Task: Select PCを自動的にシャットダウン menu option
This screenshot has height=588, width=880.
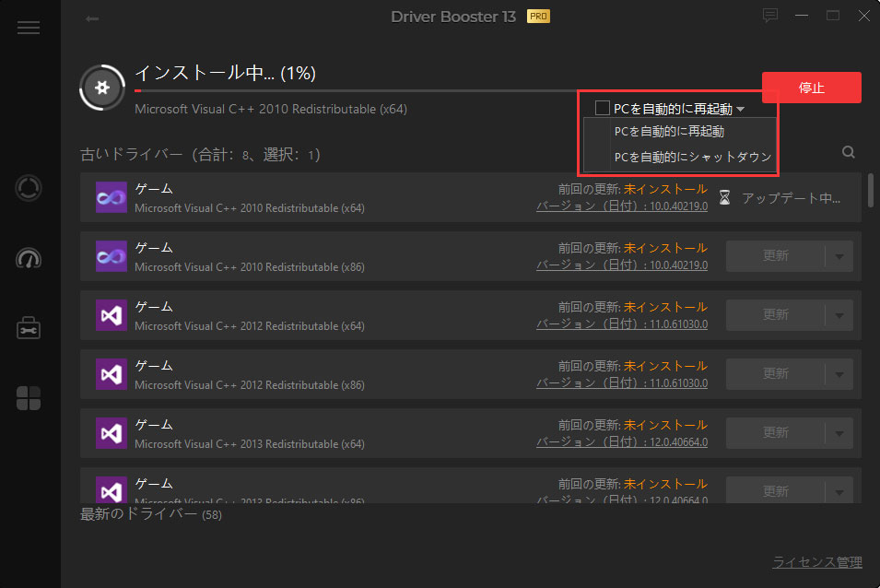Action: click(x=680, y=157)
